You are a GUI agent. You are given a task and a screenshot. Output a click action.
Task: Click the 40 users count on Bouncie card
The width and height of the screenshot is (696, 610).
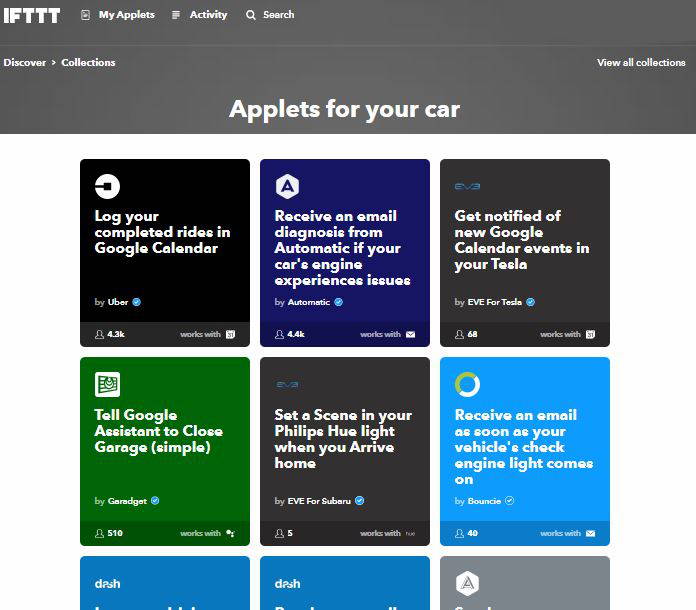(472, 533)
